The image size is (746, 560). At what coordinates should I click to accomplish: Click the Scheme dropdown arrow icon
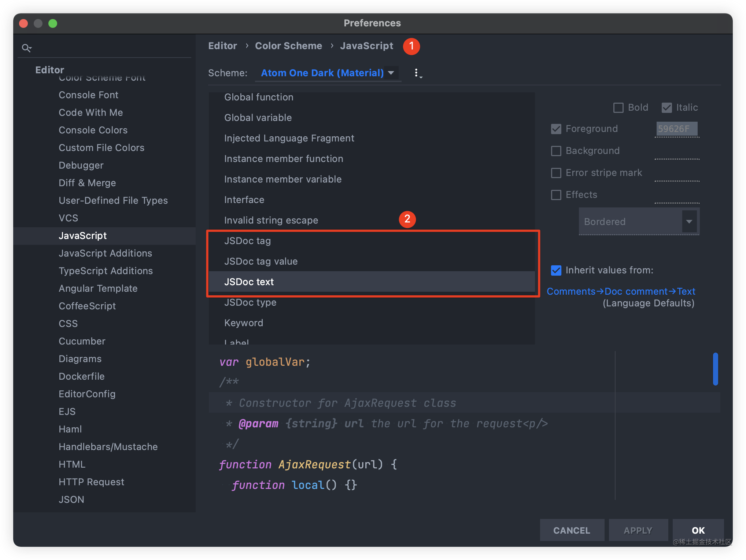point(391,73)
